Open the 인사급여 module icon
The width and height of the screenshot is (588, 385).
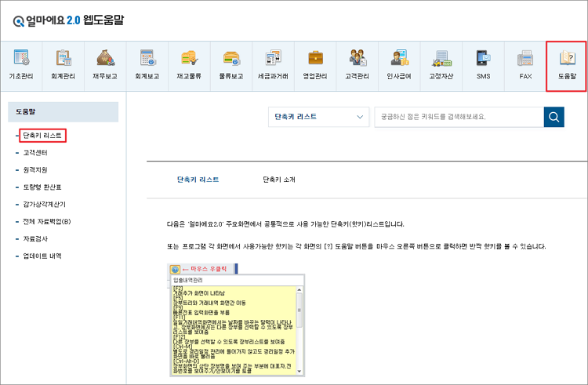399,58
